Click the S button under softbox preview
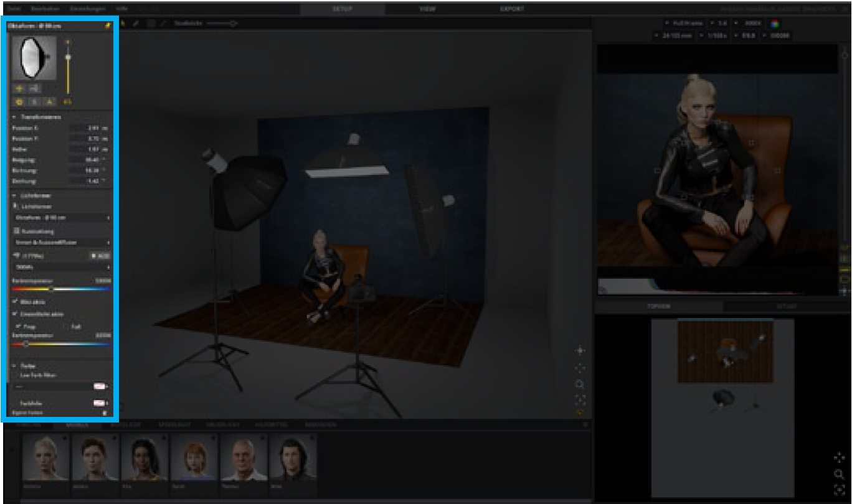852x504 pixels. tap(34, 101)
